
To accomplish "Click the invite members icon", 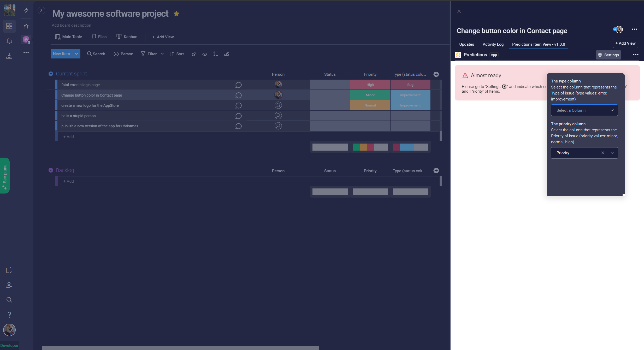I will tap(9, 285).
